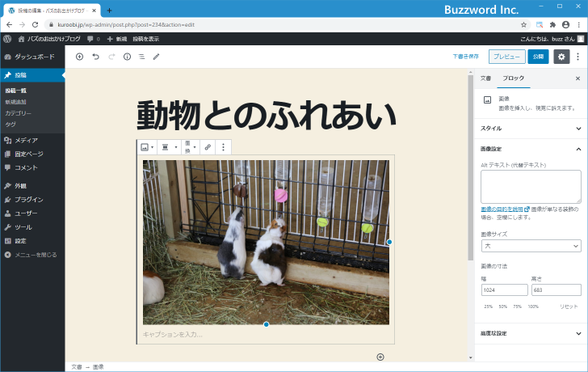Screen dimensions: 588x372
Task: Bookmark page with the star icon
Action: 523,25
